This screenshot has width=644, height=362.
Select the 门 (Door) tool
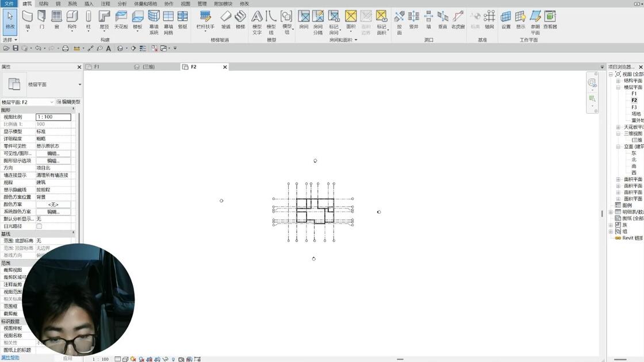41,20
